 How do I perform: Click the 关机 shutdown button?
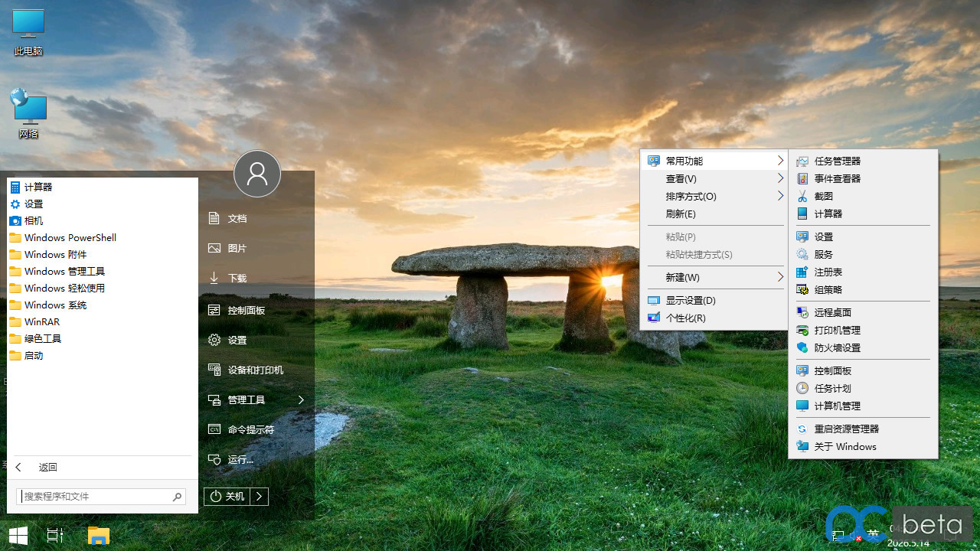pyautogui.click(x=227, y=497)
